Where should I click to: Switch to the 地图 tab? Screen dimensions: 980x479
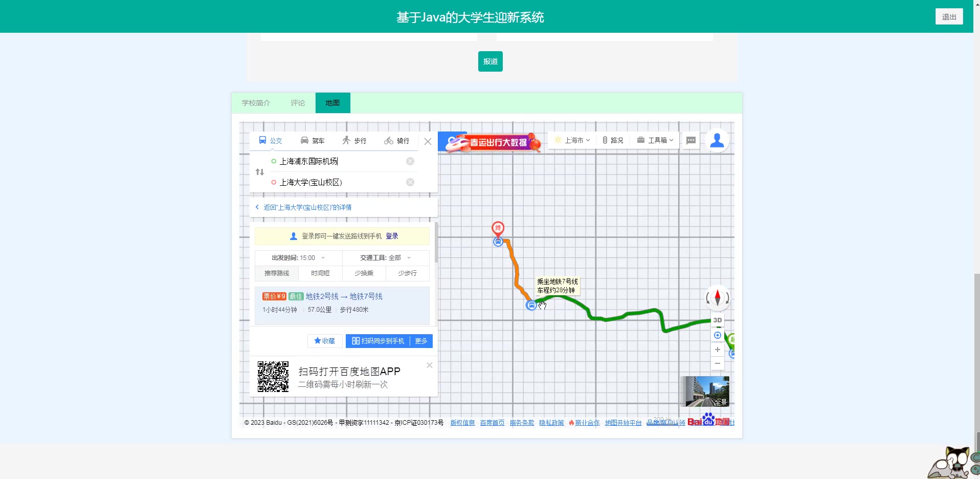[x=332, y=103]
